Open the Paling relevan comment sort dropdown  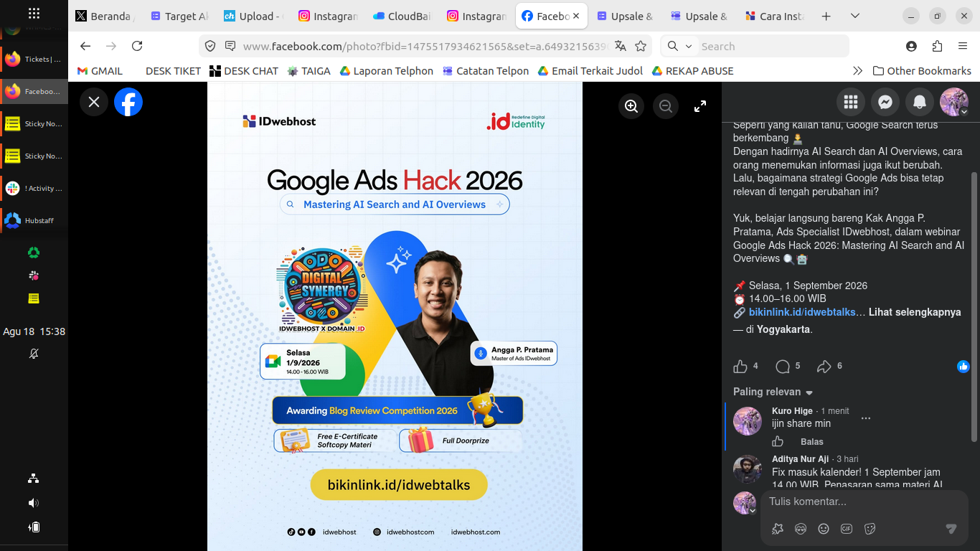click(x=773, y=392)
